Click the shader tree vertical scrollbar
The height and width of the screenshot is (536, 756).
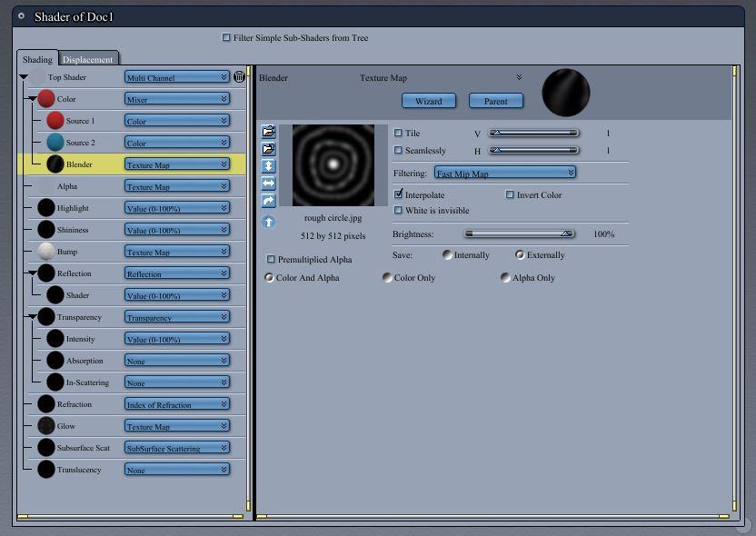coord(249,288)
